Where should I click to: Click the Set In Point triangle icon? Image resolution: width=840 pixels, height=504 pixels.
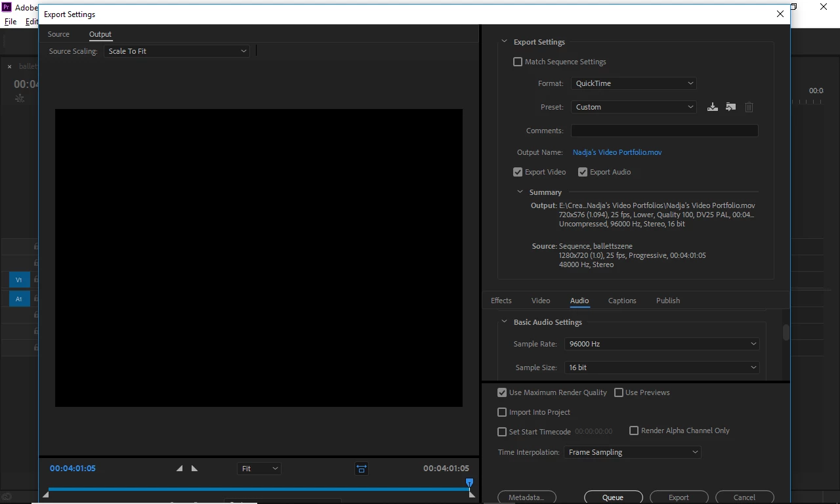coord(180,469)
